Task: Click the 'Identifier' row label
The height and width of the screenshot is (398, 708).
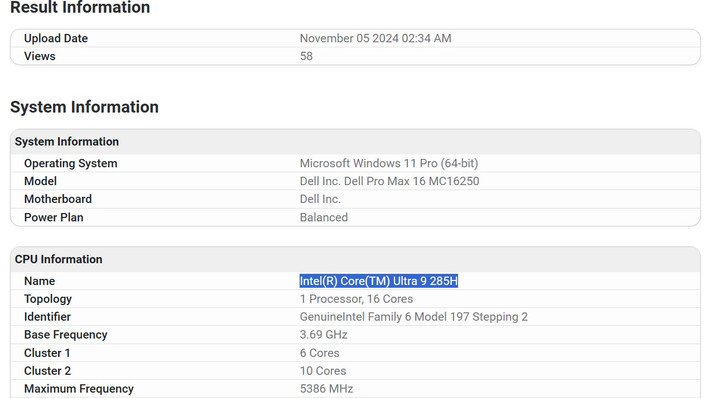Action: tap(47, 317)
